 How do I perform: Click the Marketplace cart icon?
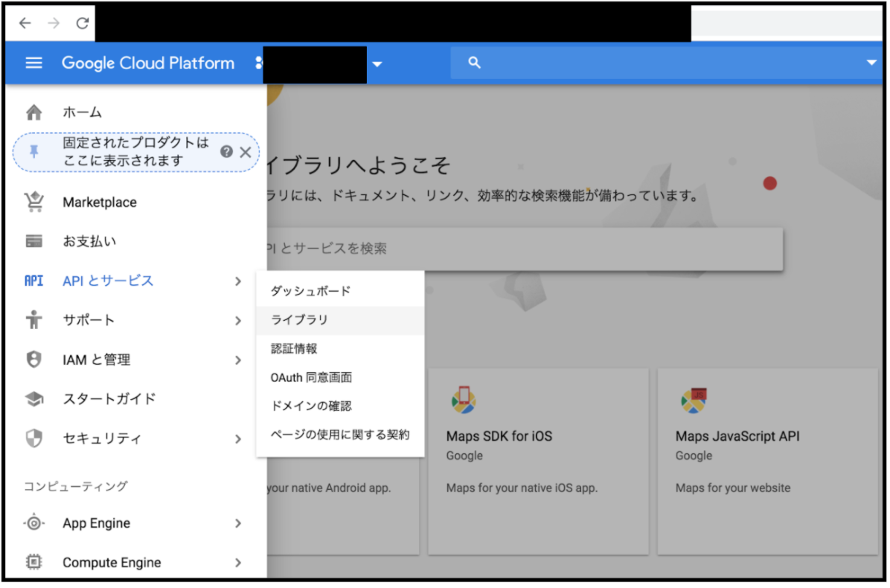[34, 202]
